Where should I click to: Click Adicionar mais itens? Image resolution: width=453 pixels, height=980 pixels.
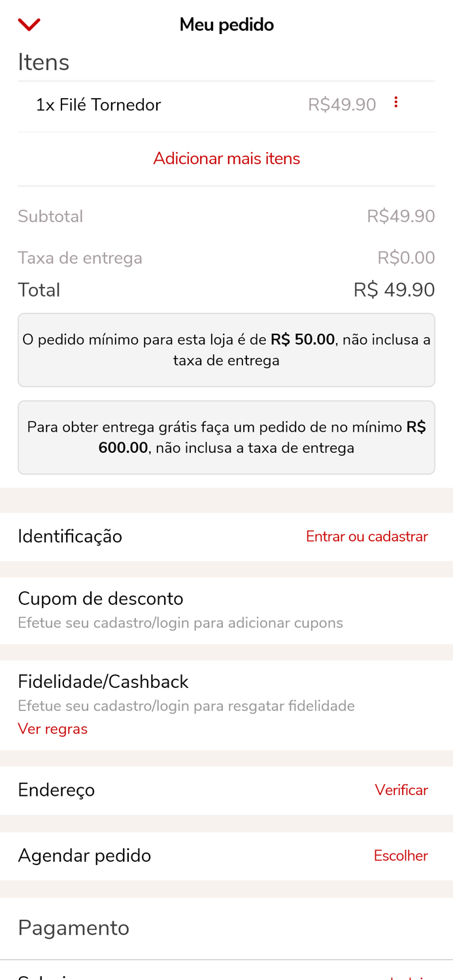(226, 158)
